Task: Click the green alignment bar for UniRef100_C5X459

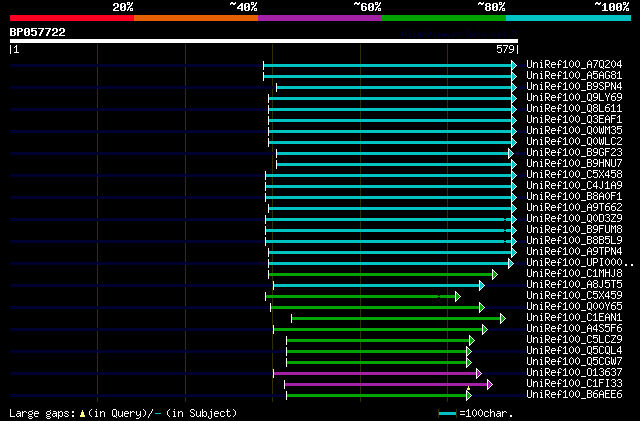Action: [361, 297]
